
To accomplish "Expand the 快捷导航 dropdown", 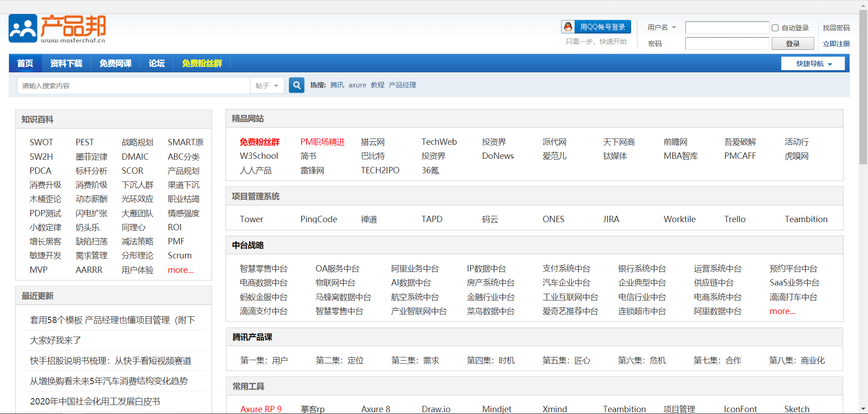I will tap(813, 64).
